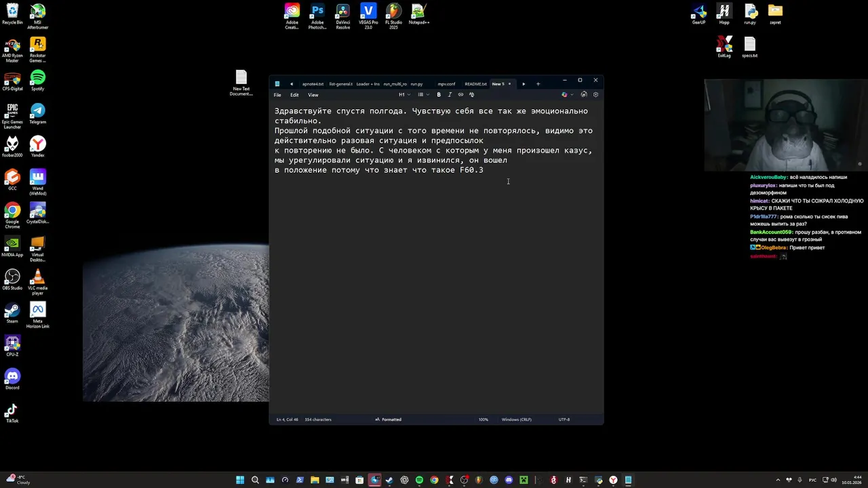This screenshot has height=488, width=868.
Task: Switch to the mpv.conf tab
Action: point(446,84)
